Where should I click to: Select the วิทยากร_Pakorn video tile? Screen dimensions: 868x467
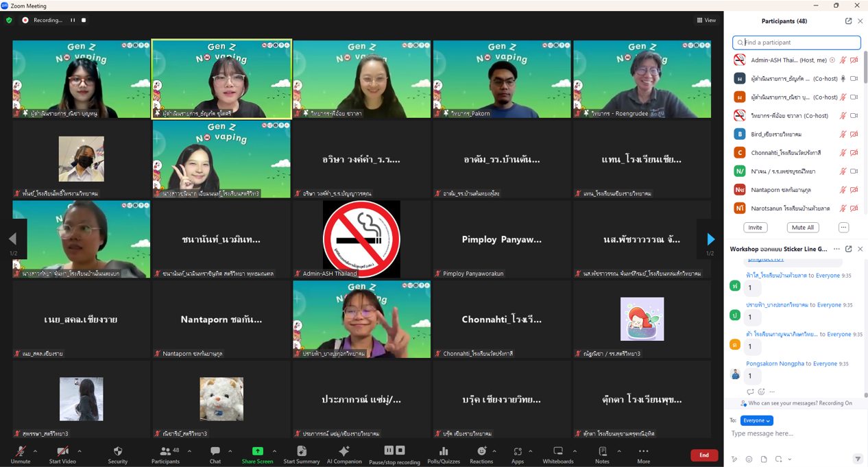pyautogui.click(x=502, y=79)
